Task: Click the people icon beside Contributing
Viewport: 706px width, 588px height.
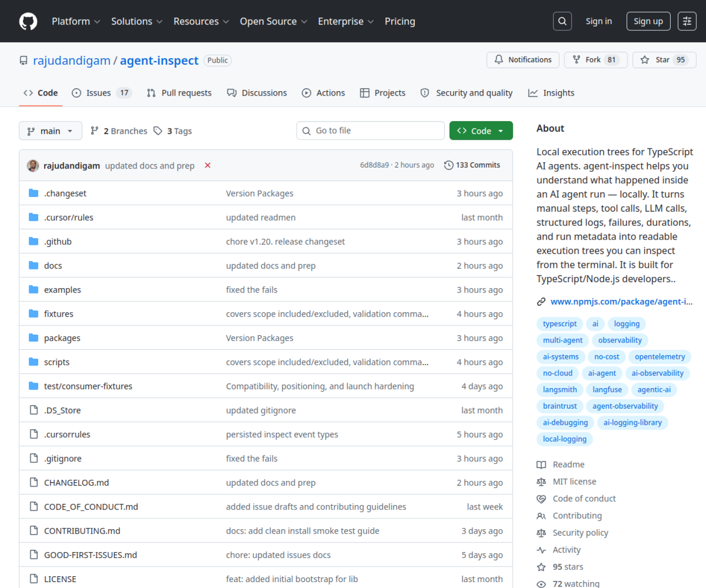Action: click(541, 516)
